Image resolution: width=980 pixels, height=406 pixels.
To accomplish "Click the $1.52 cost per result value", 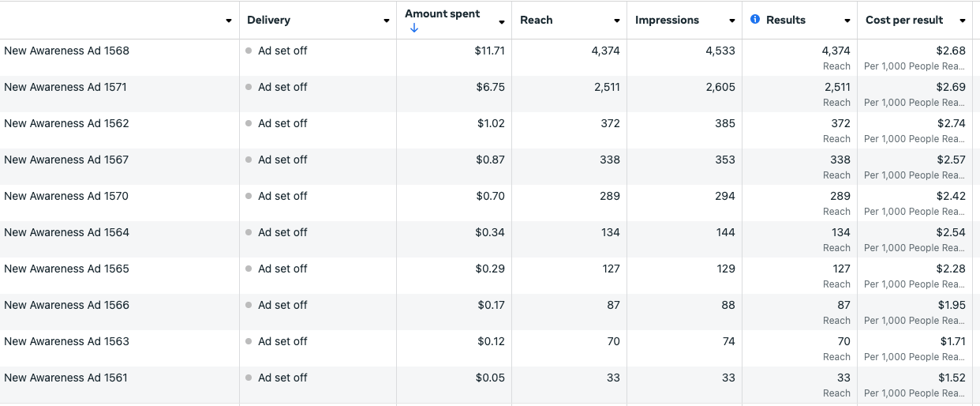I will point(951,378).
